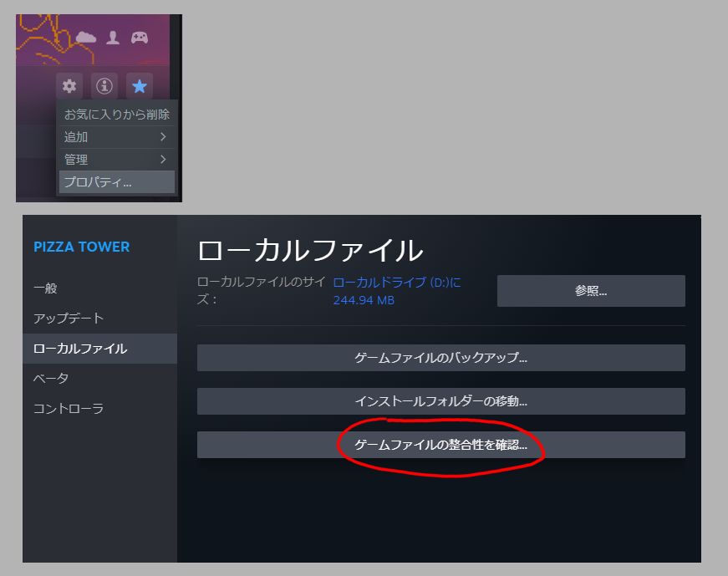728x576 pixels.
Task: Select the ローカルファイル sidebar tab
Action: pyautogui.click(x=99, y=349)
